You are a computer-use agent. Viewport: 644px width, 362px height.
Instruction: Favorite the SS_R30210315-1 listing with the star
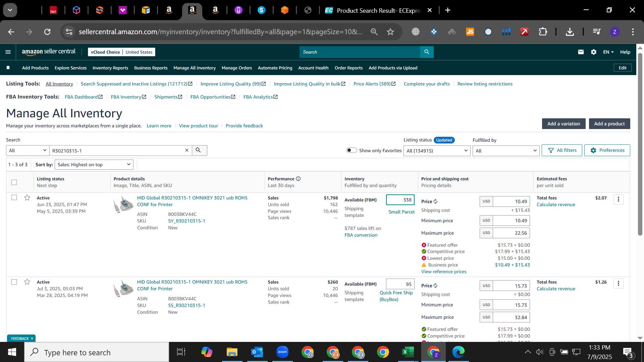point(27,282)
